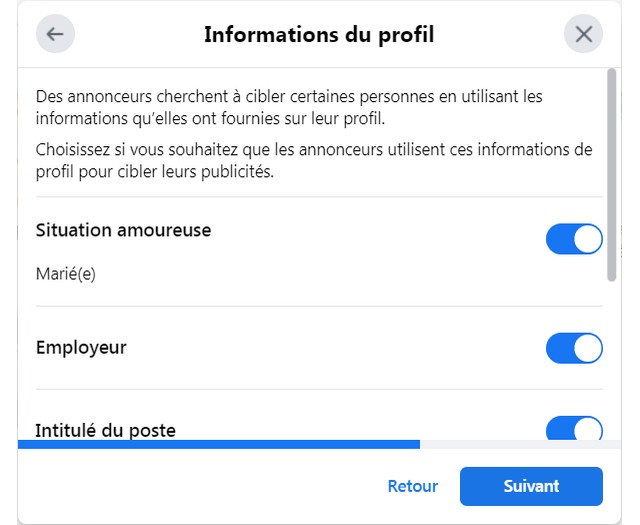640x525 pixels.
Task: Turn off the Employeur toggle
Action: tap(574, 348)
